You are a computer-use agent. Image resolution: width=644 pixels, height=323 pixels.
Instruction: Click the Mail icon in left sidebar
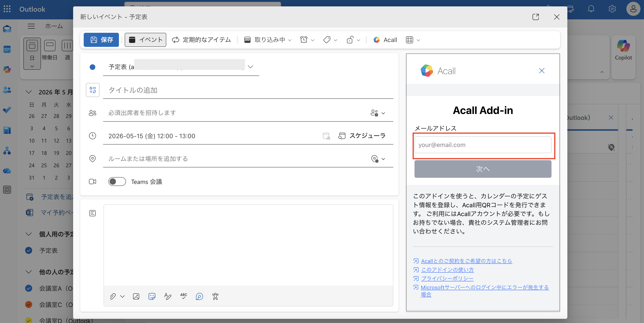tap(7, 29)
